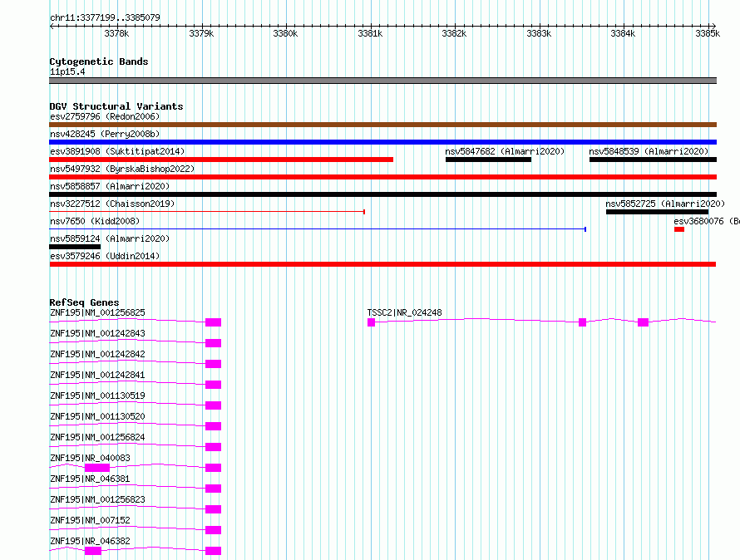
Task: Open the nsv5497932 (ByrskaBishop2022) label
Action: click(122, 169)
